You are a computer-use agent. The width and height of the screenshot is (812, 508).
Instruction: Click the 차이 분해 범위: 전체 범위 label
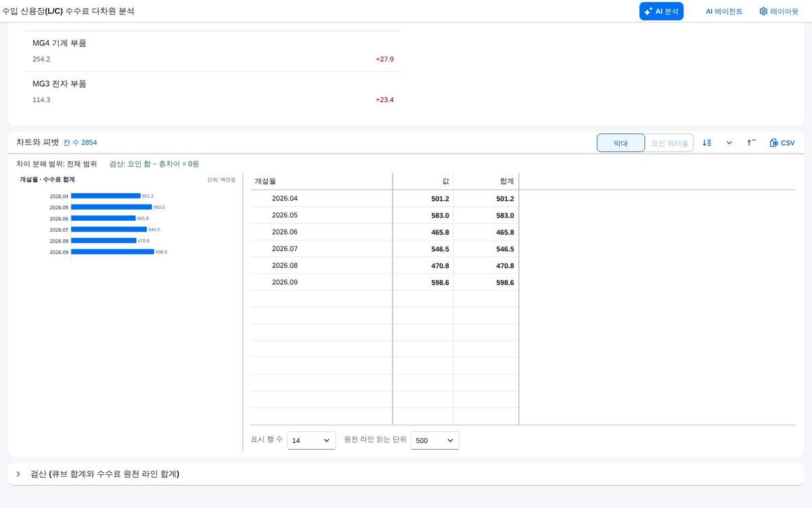tap(57, 164)
